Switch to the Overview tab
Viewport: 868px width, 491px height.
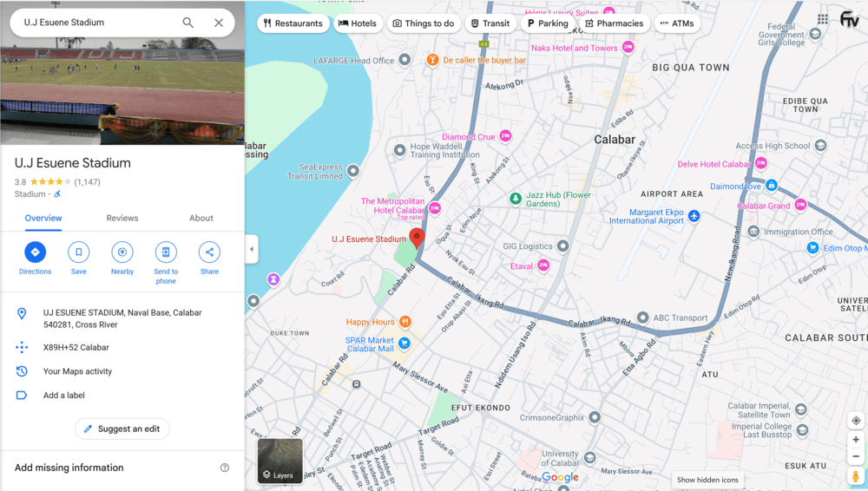coord(43,218)
